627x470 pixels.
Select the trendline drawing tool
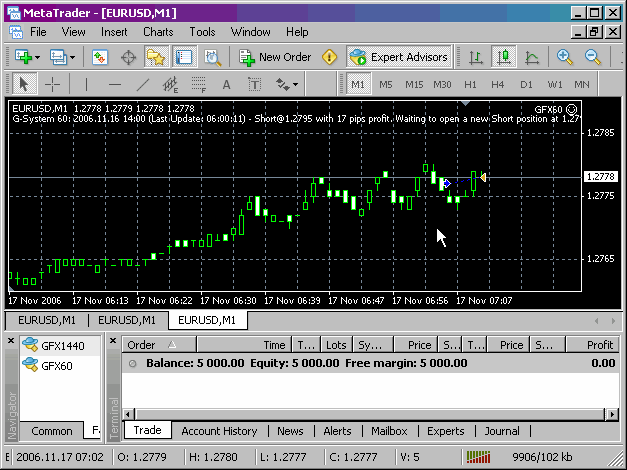[143, 84]
